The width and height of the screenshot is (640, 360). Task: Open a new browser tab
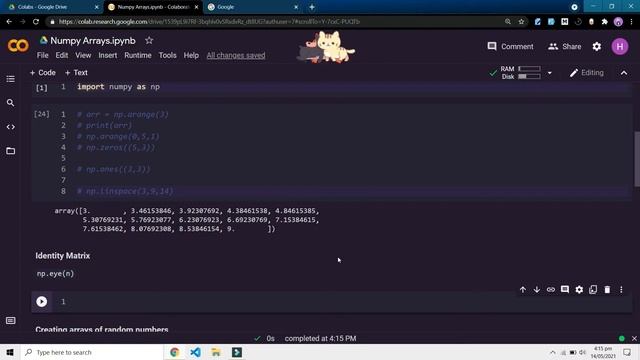pos(312,7)
